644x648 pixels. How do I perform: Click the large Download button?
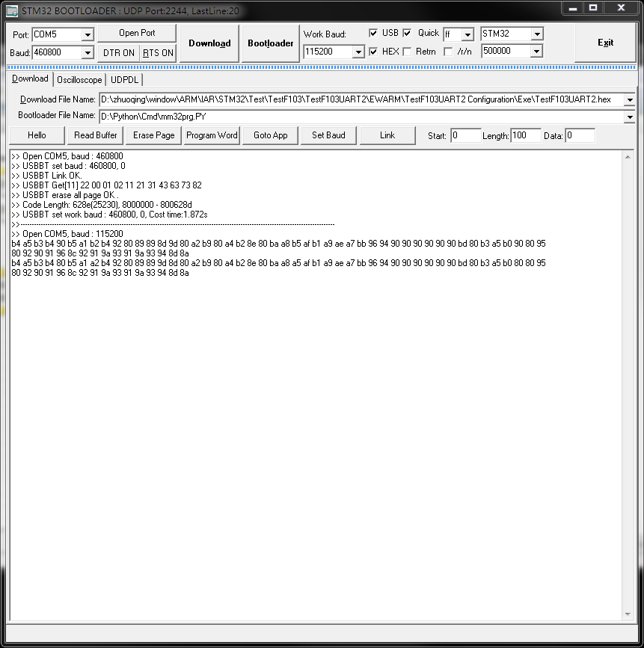[209, 43]
